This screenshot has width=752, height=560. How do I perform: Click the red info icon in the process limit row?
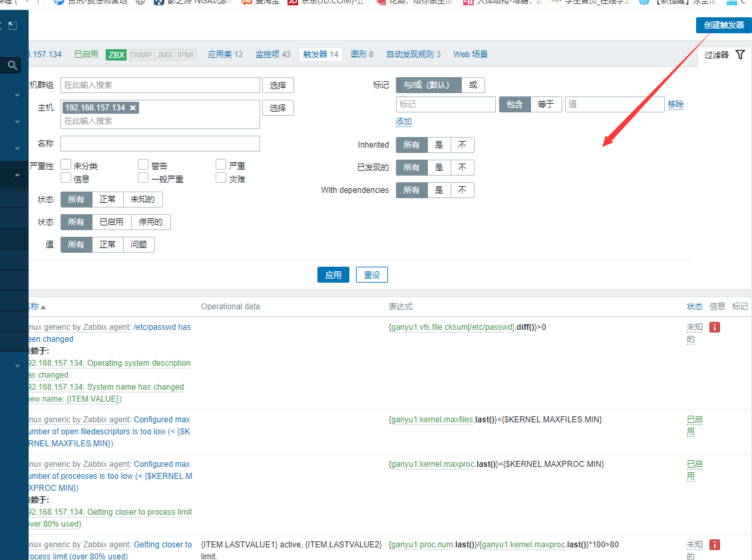click(715, 545)
